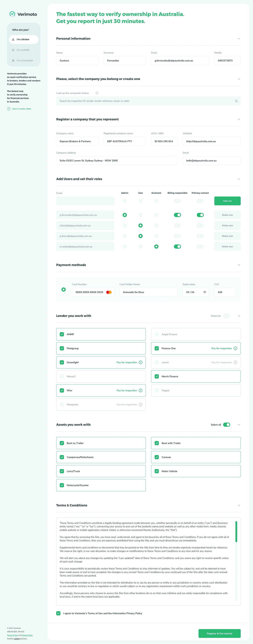The height and width of the screenshot is (644, 253).
Task: Check the Angle Finance lender checkbox
Action: (x=157, y=334)
